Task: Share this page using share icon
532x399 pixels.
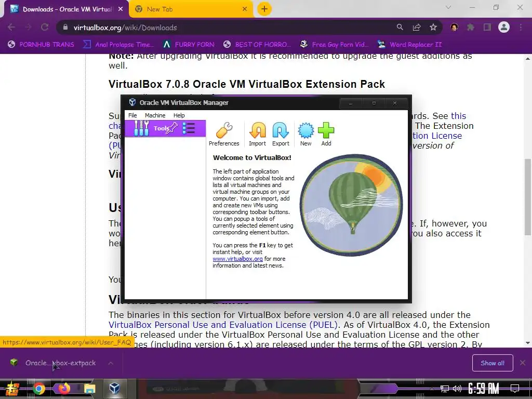Action: 417,27
